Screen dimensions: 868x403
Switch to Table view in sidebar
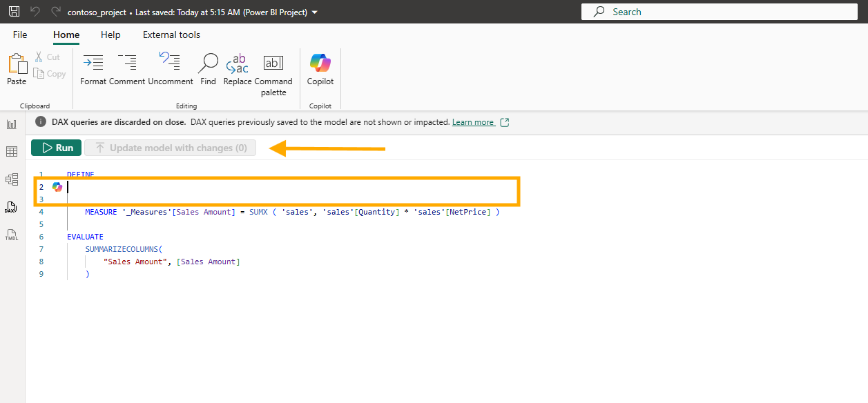[12, 152]
